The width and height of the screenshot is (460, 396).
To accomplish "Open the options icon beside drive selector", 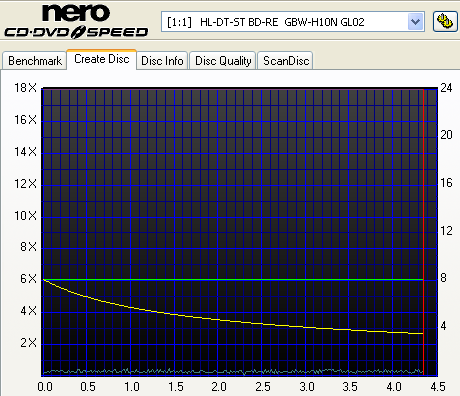I will point(445,22).
